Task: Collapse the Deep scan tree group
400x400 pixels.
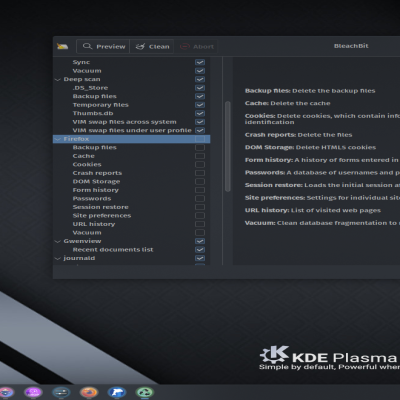Action: tap(58, 79)
